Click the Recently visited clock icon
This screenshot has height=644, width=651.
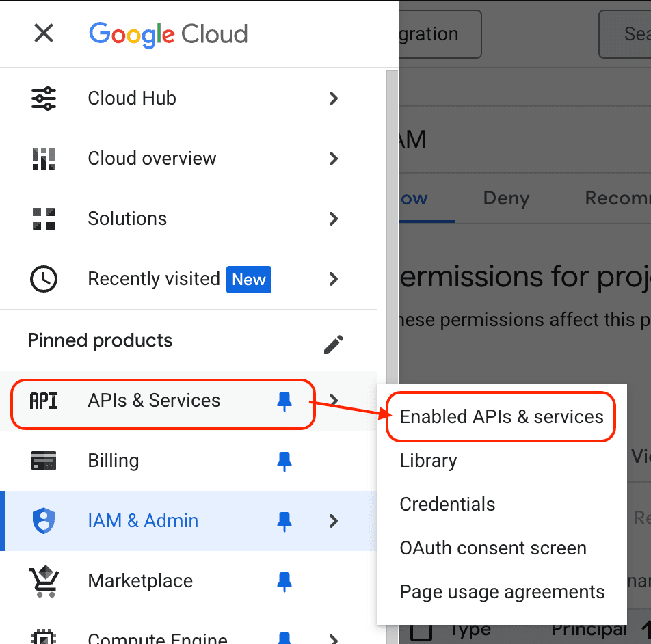point(43,279)
